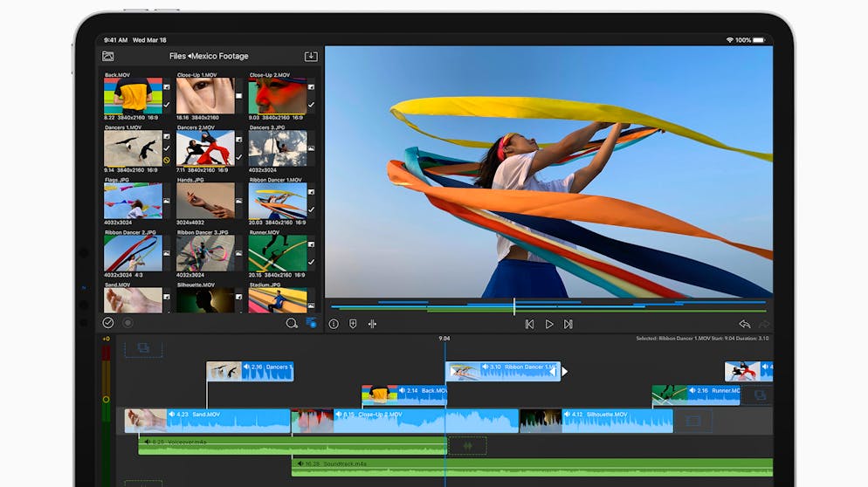Tap the photo type icon on Ribbon Dancer 2.JPG
Image resolution: width=868 pixels, height=487 pixels.
click(167, 253)
